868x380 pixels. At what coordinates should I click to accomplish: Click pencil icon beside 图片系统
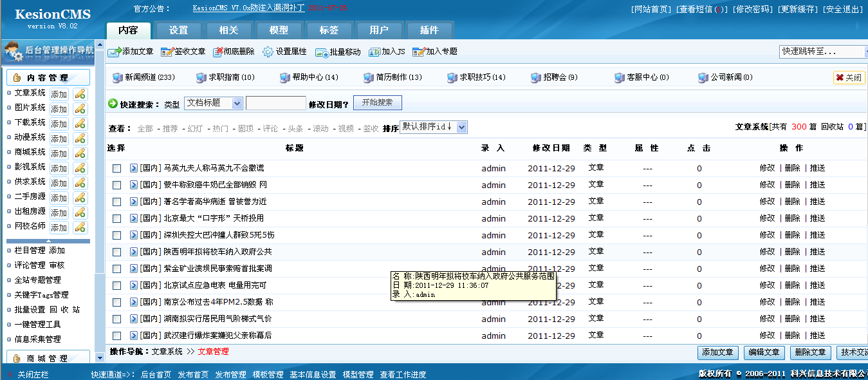click(80, 109)
